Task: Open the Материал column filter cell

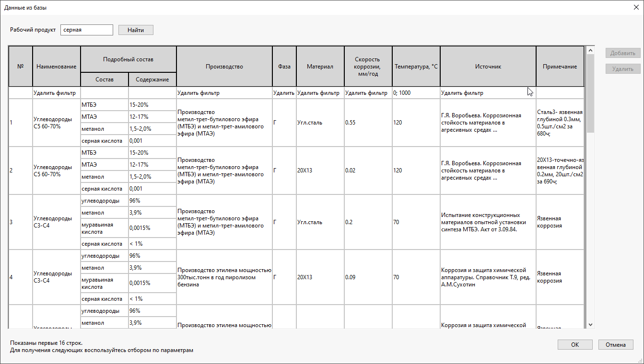Action: click(320, 93)
